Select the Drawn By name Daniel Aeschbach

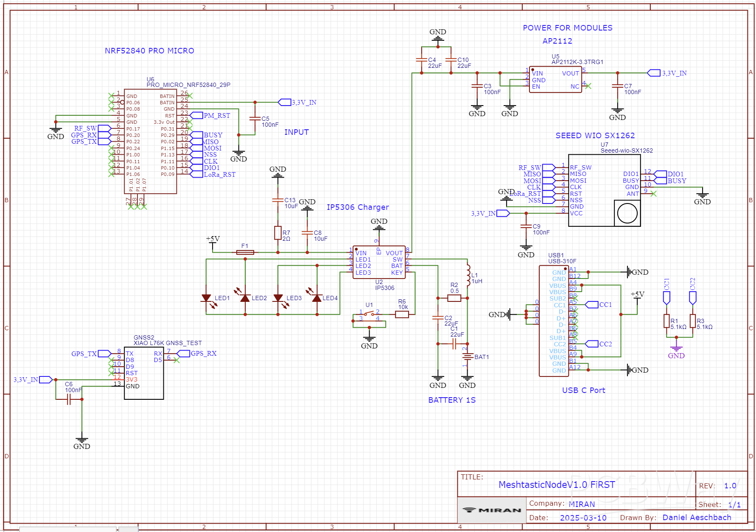pos(697,518)
